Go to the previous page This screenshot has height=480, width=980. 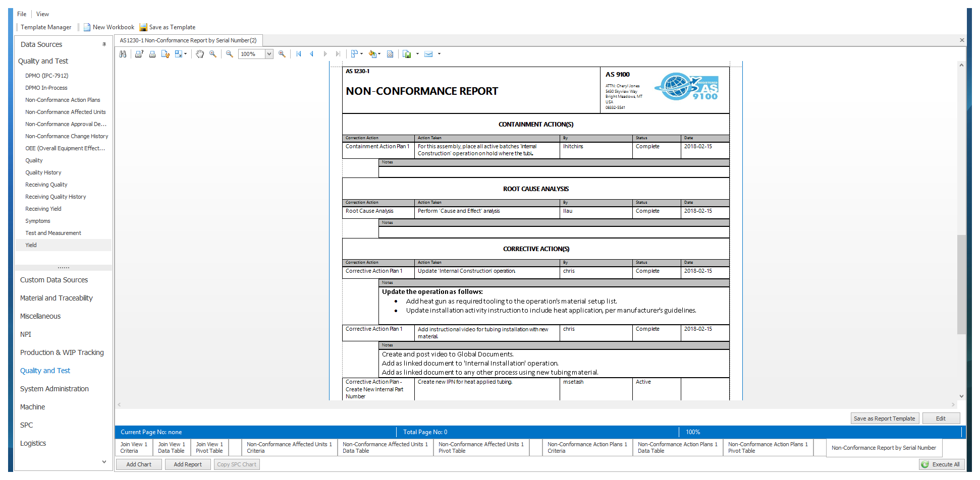coord(312,54)
